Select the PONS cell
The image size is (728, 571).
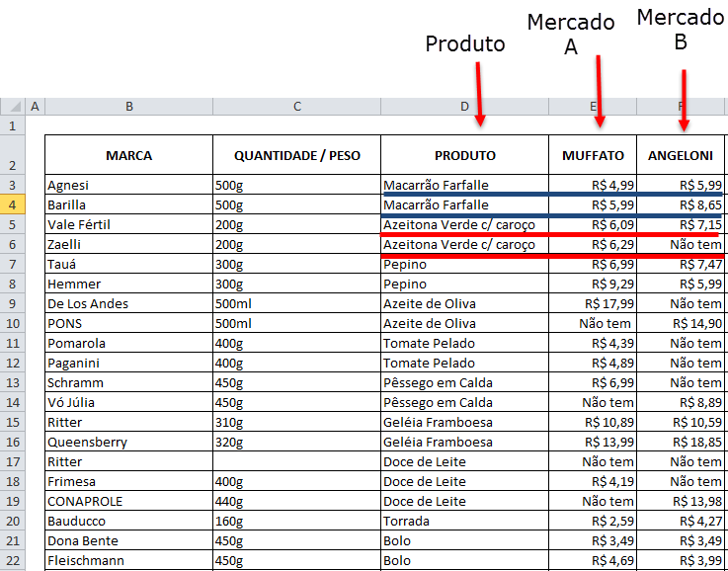click(128, 323)
